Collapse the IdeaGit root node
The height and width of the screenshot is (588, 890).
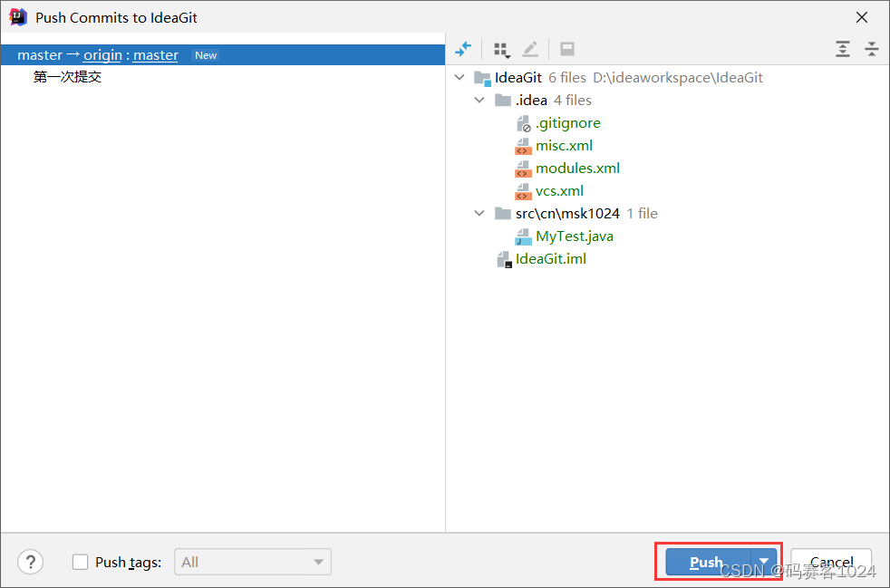point(460,77)
